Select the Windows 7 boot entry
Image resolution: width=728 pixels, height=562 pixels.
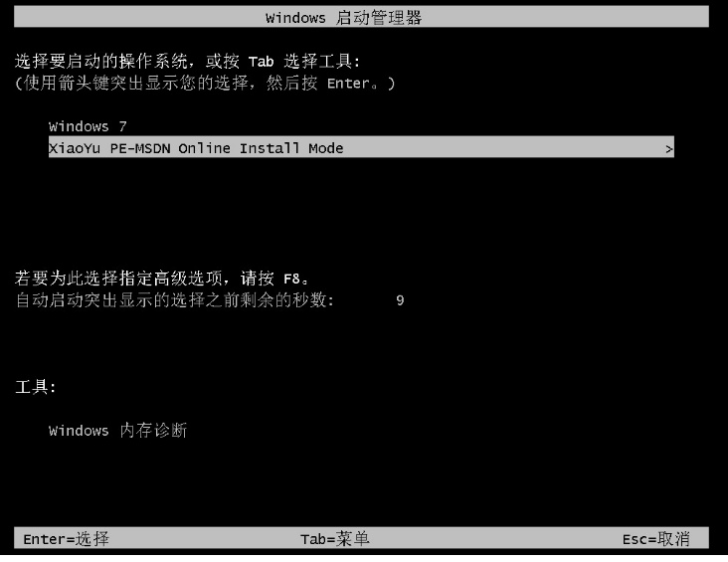pos(88,126)
